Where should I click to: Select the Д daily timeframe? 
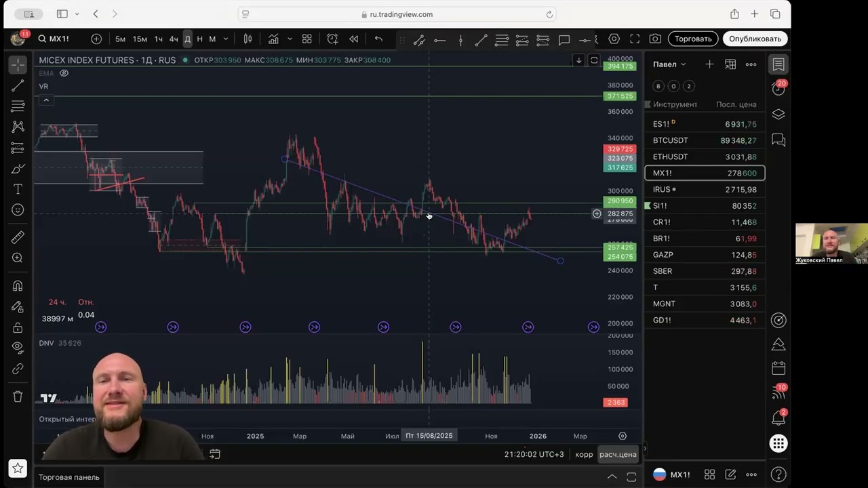[x=187, y=39]
